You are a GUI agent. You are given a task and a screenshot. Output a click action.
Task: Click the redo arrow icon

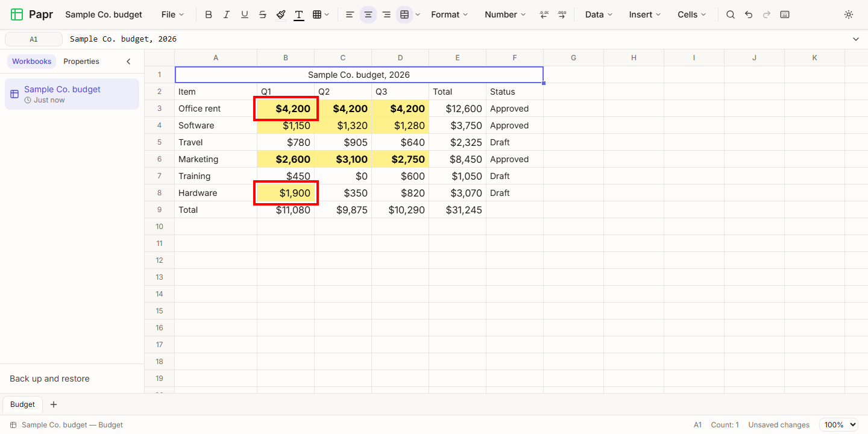click(x=767, y=14)
